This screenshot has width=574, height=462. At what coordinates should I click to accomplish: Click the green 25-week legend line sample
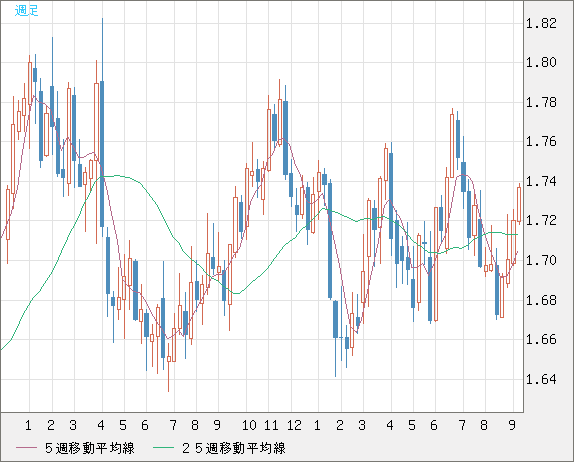163,448
